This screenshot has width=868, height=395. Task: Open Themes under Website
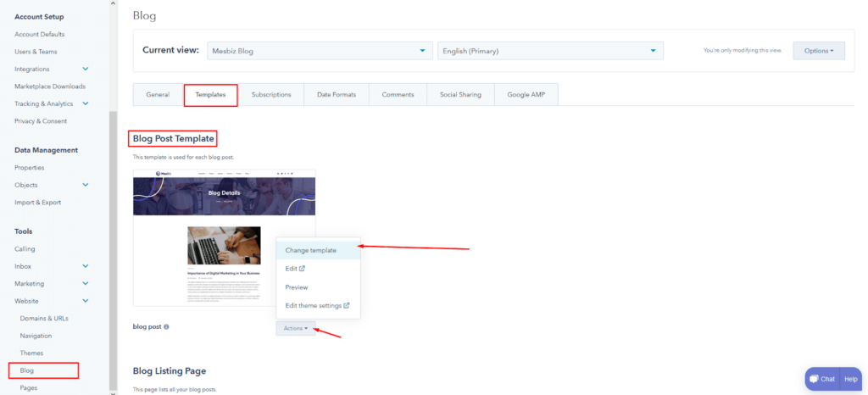[x=31, y=353]
